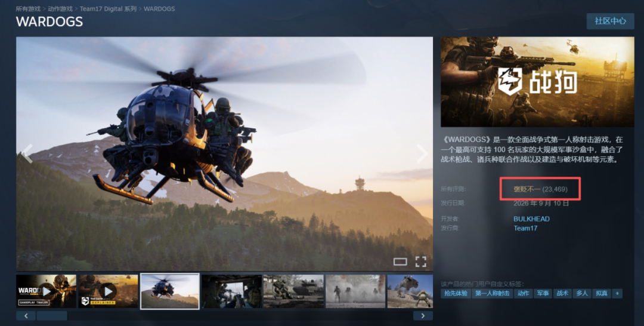
Task: Click the 开发者 label
Action: point(450,219)
